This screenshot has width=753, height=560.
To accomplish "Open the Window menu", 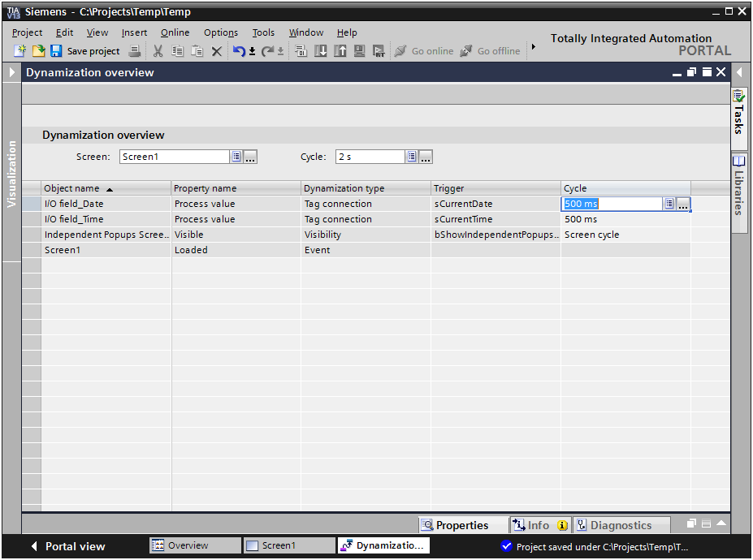I will (306, 32).
